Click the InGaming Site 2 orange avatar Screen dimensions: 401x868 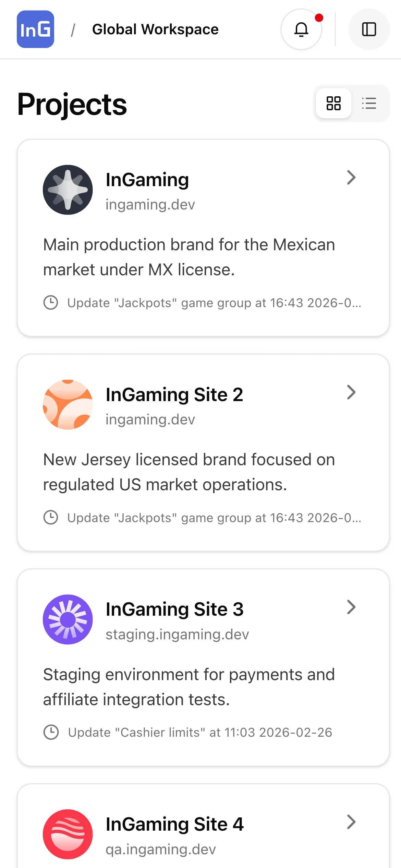(x=68, y=405)
